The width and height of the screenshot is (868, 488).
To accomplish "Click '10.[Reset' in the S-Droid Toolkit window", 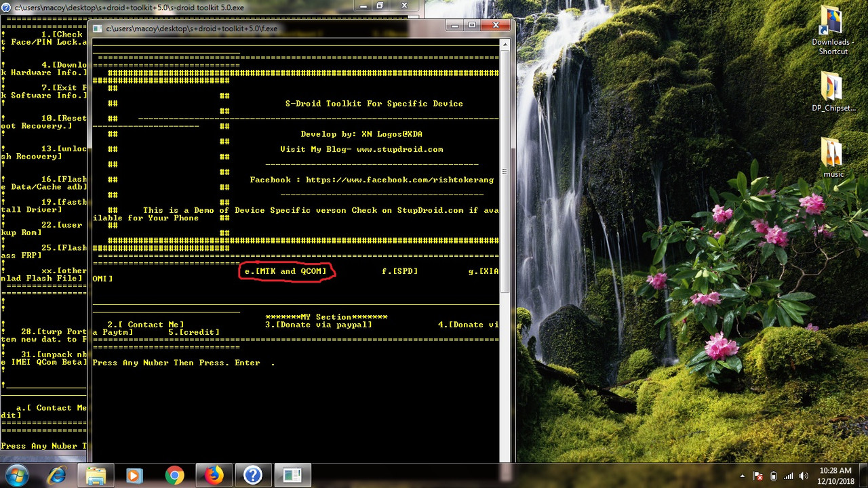I will (64, 118).
